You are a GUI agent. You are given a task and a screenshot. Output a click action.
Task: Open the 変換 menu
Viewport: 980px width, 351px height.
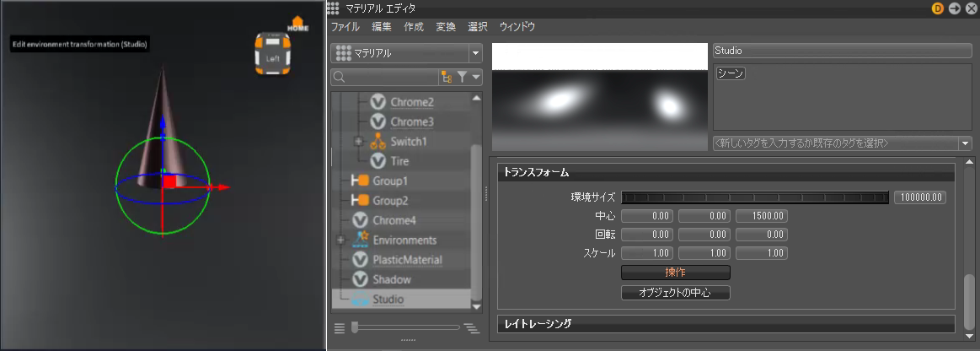[x=446, y=27]
